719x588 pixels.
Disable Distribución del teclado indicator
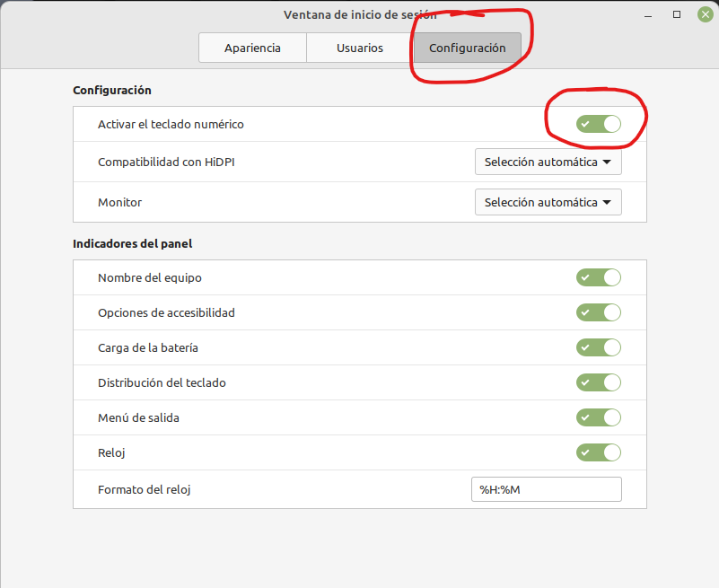pos(599,382)
